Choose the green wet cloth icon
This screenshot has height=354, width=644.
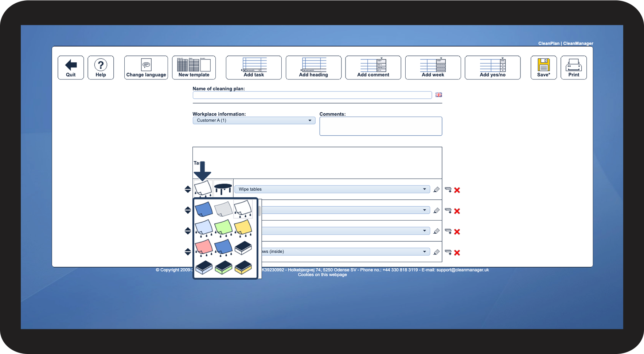[x=223, y=228]
